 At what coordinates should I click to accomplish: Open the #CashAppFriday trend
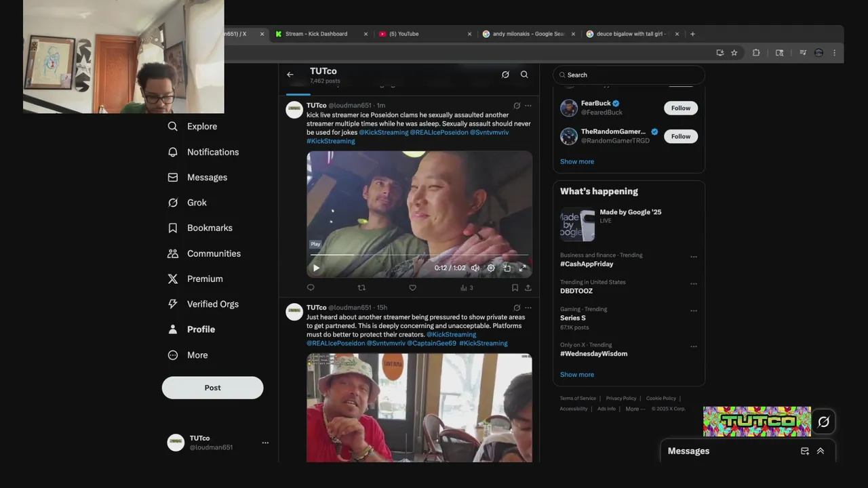pyautogui.click(x=587, y=264)
